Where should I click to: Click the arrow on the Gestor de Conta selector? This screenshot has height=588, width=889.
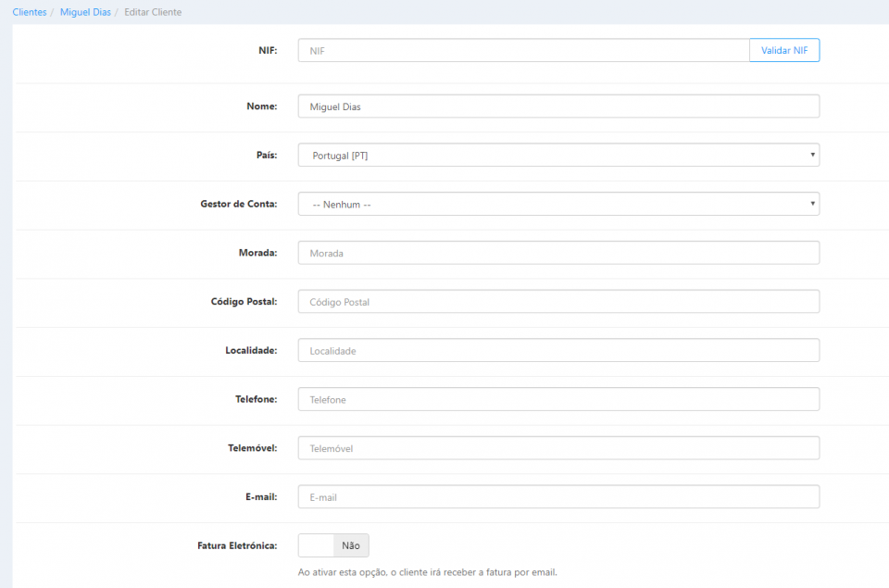(812, 204)
